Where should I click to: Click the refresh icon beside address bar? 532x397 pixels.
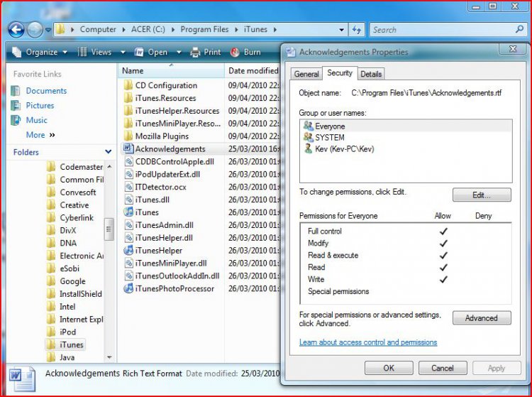[x=357, y=30]
